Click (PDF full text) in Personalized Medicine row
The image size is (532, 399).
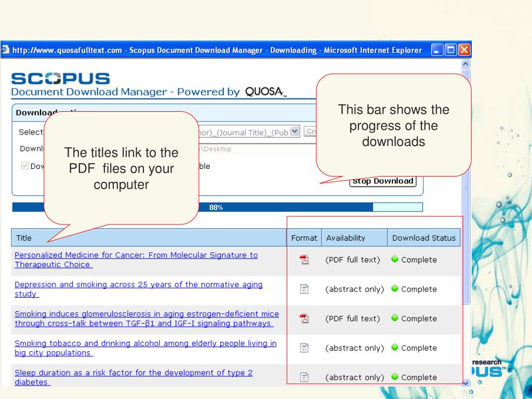[x=353, y=260]
